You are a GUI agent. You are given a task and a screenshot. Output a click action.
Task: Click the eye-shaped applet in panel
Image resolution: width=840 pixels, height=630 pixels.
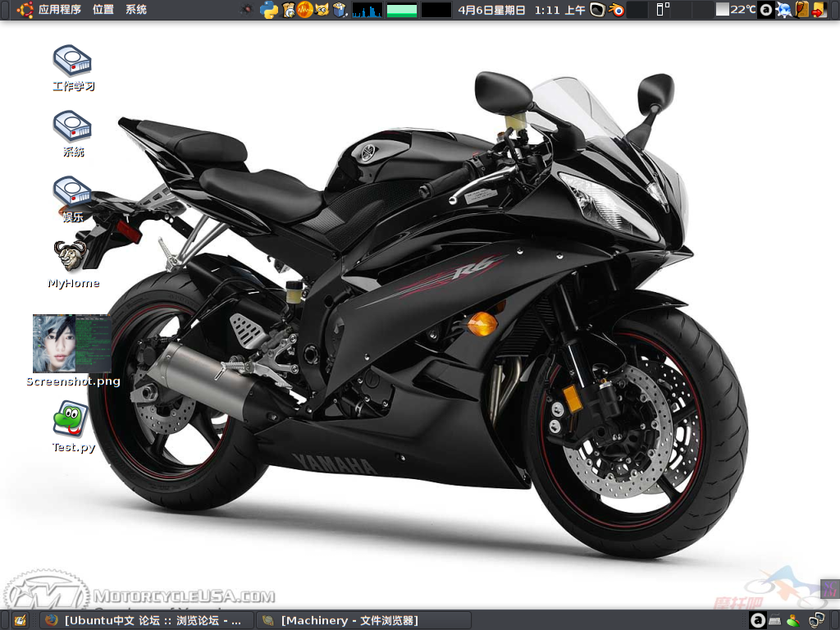(x=597, y=10)
